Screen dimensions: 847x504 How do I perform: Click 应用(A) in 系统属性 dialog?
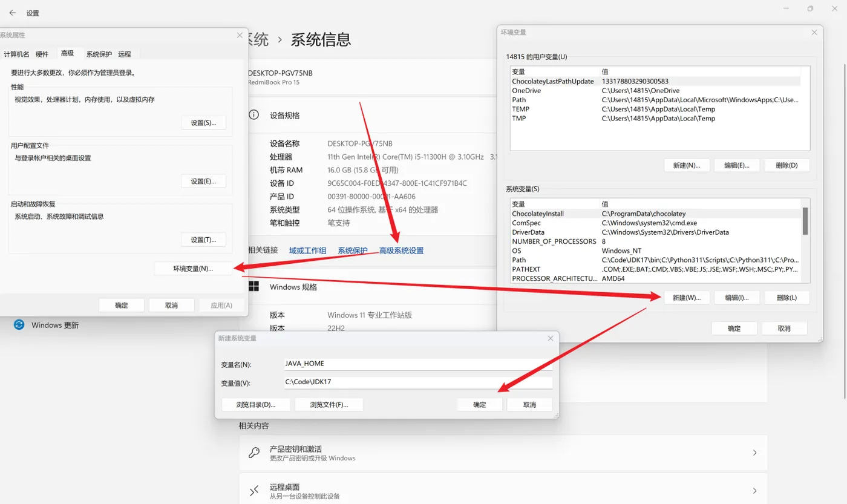pyautogui.click(x=221, y=305)
